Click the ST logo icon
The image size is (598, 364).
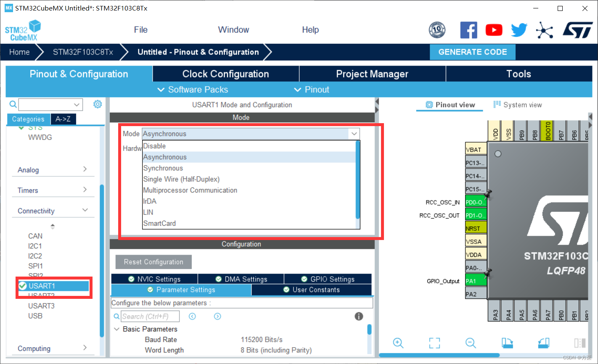(577, 30)
